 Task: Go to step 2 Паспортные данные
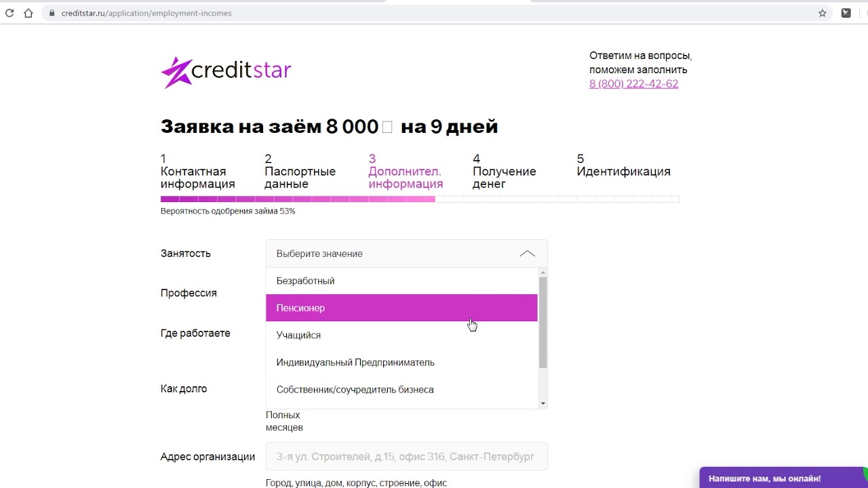[300, 171]
